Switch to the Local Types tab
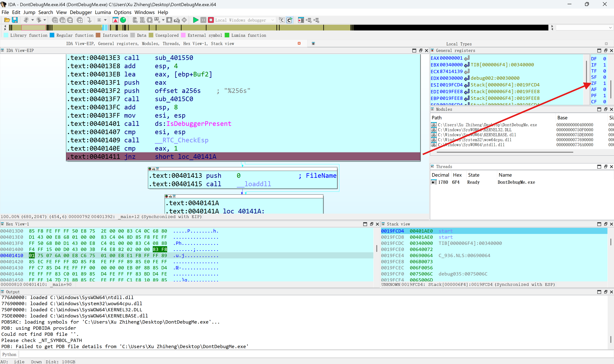 [x=459, y=44]
